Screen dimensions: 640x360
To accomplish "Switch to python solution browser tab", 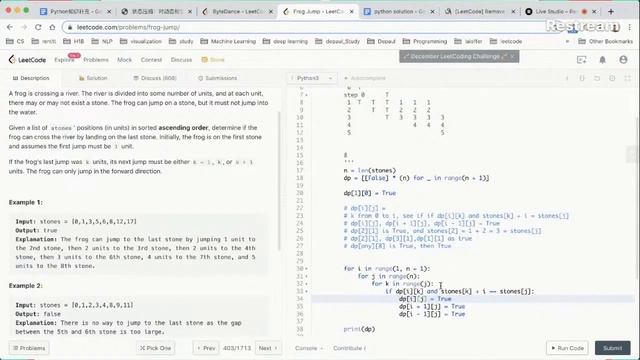I will coord(399,11).
